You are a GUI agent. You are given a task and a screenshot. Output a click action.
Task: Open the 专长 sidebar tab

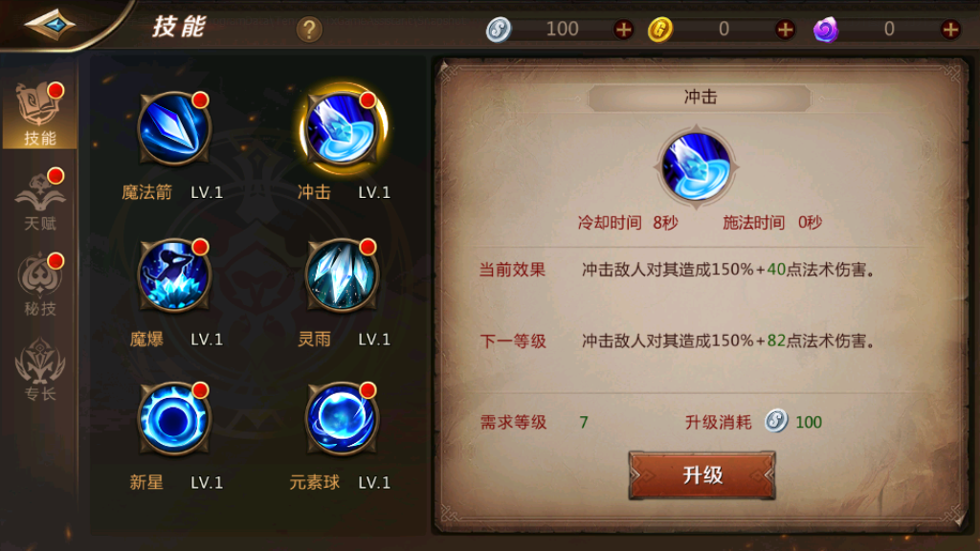coord(40,370)
